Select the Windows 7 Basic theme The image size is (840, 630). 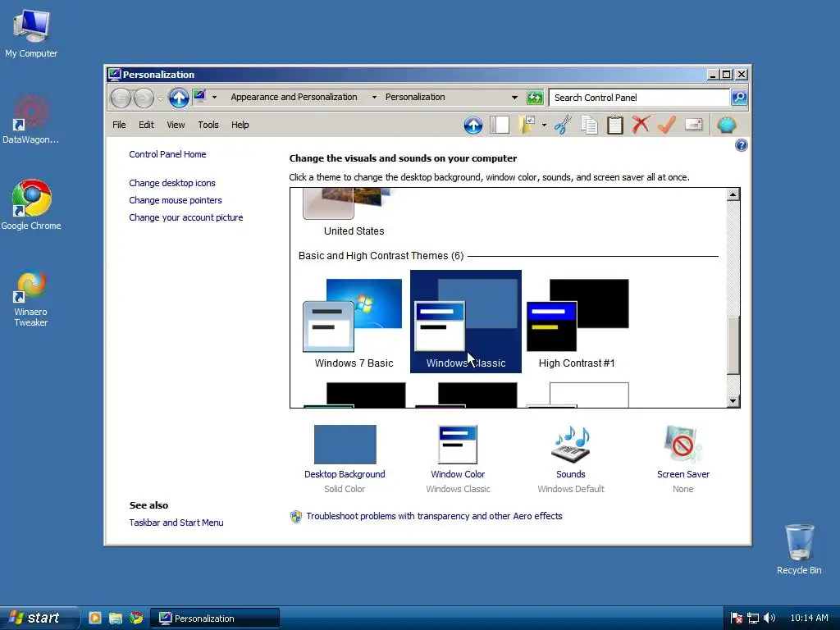(x=354, y=322)
